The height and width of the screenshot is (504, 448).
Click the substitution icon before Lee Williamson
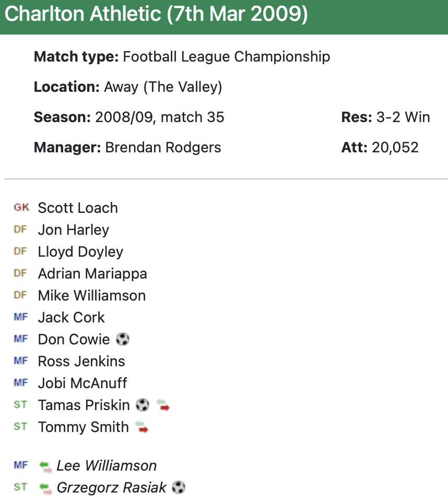tap(46, 466)
